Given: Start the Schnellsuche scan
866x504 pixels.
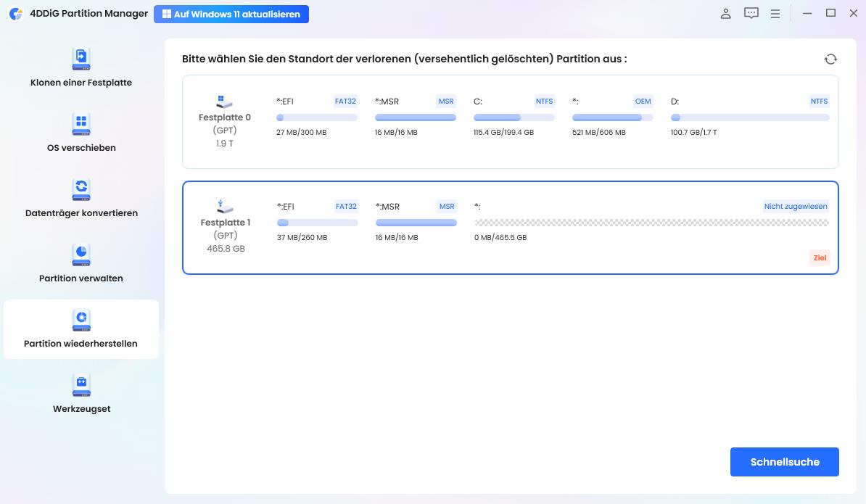Looking at the screenshot, I should point(784,461).
